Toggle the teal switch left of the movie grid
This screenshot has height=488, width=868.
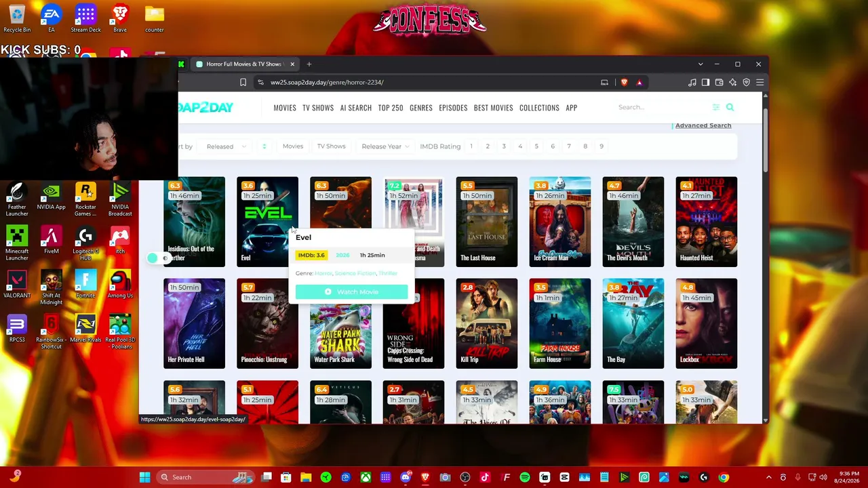pyautogui.click(x=157, y=258)
